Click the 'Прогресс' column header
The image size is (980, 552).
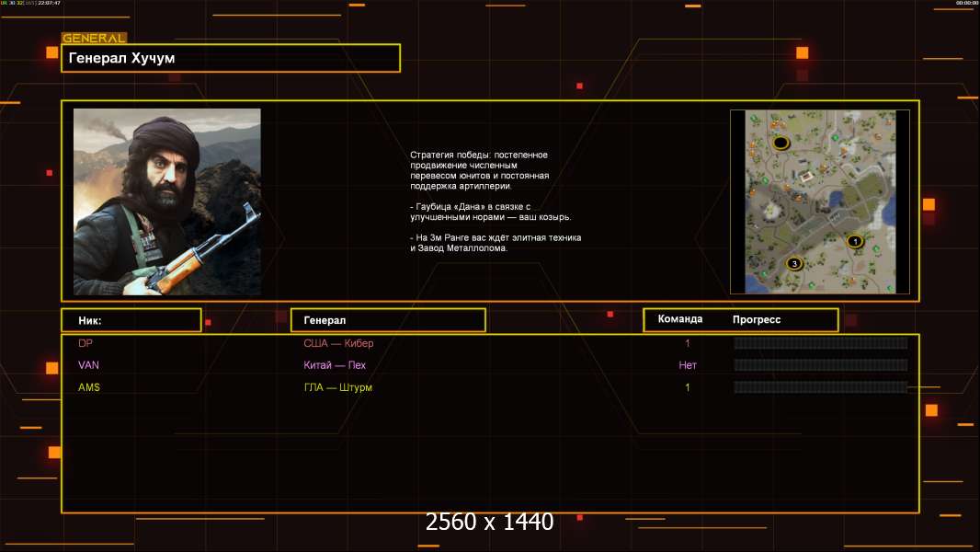coord(757,319)
